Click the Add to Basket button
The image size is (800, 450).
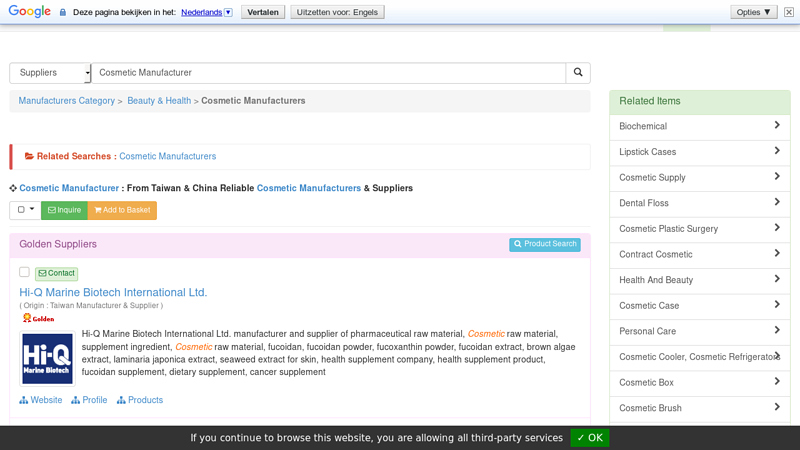[122, 210]
